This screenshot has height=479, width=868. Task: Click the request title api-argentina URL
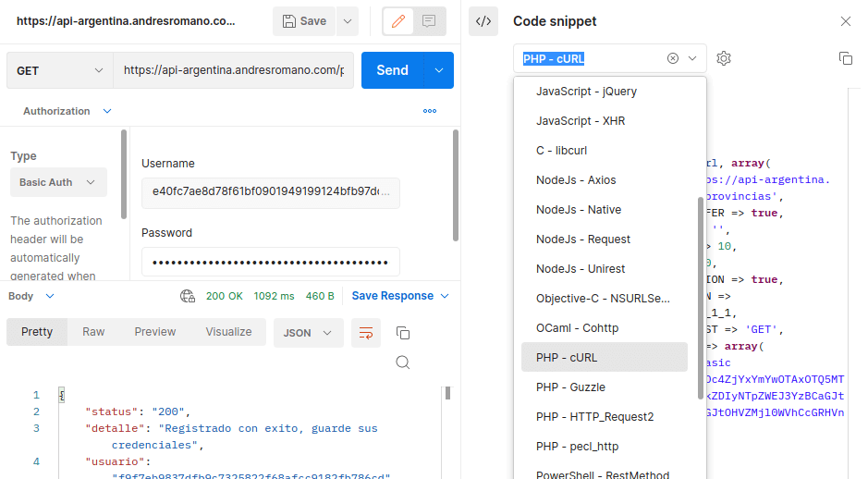[x=126, y=21]
